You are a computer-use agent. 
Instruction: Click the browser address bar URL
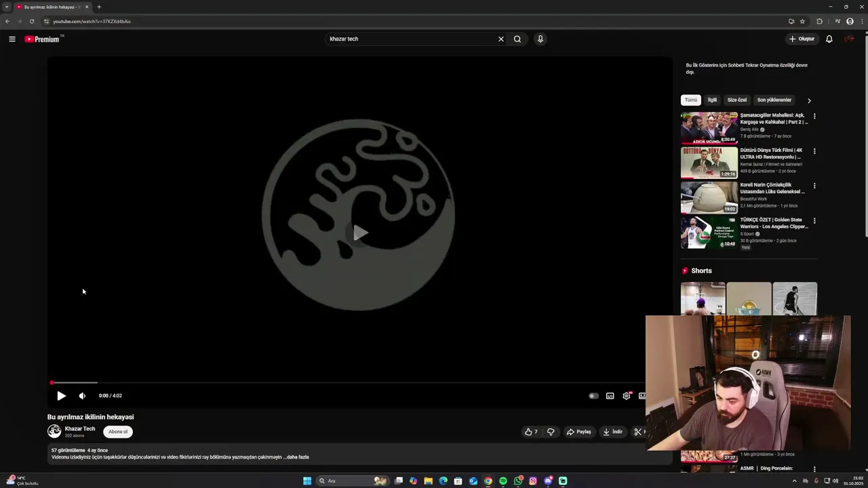pyautogui.click(x=92, y=21)
